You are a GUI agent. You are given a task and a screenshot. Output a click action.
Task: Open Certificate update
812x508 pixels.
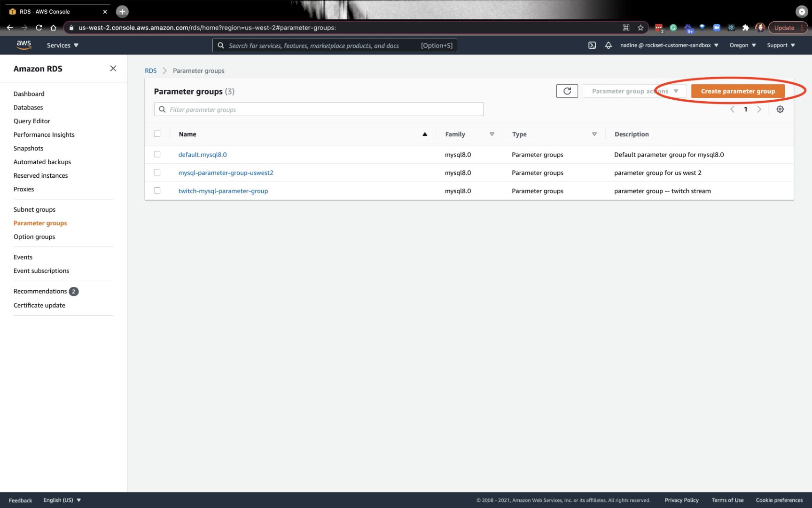click(39, 305)
